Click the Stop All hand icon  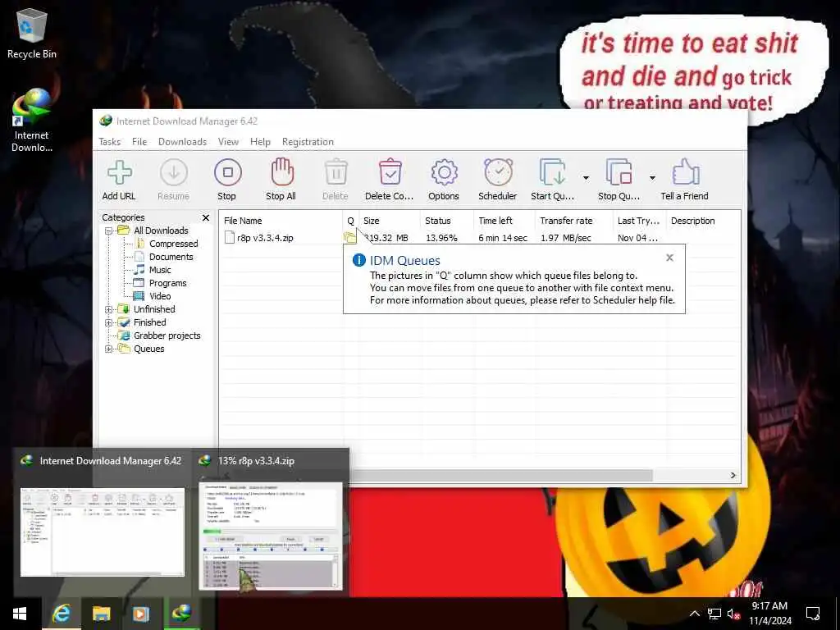click(x=282, y=172)
